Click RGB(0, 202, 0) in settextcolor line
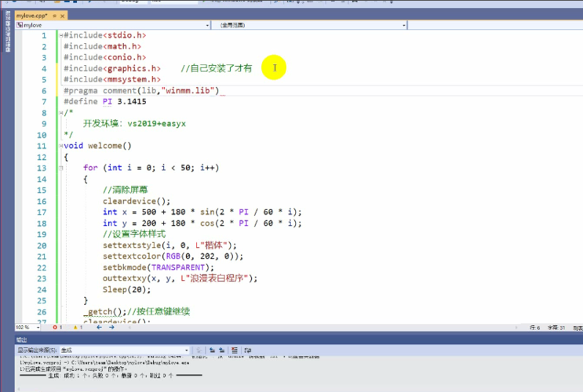Image resolution: width=583 pixels, height=392 pixels. tap(201, 256)
